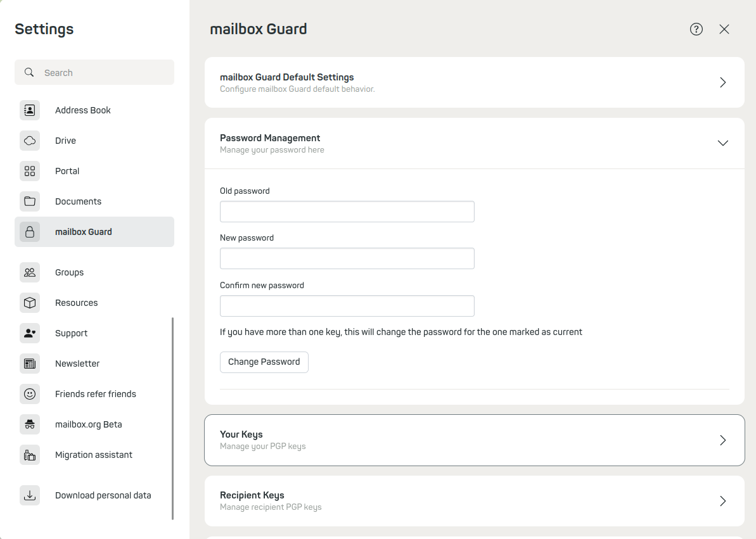Go to Friends refer friends
The width and height of the screenshot is (756, 539).
[x=95, y=394]
